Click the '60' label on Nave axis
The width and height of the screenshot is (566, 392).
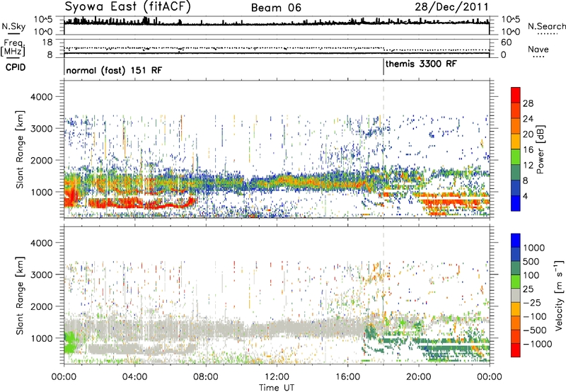(x=506, y=42)
